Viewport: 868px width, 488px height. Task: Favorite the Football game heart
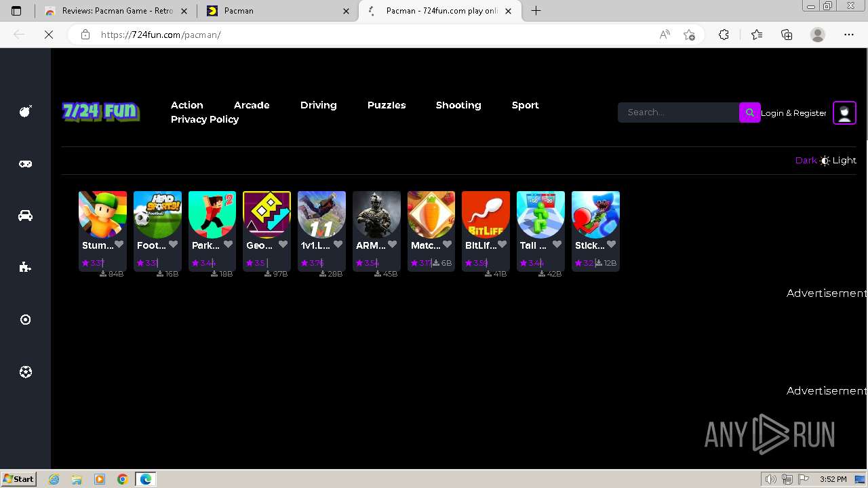173,245
